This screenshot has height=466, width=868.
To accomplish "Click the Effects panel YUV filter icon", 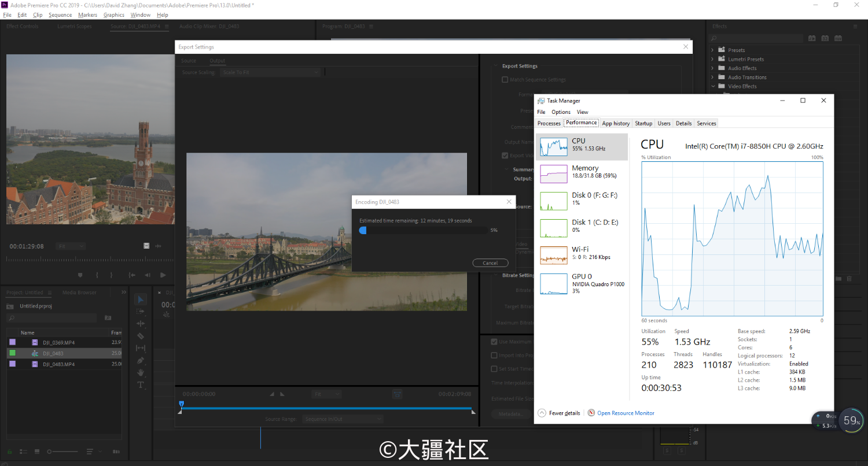I will 838,38.
